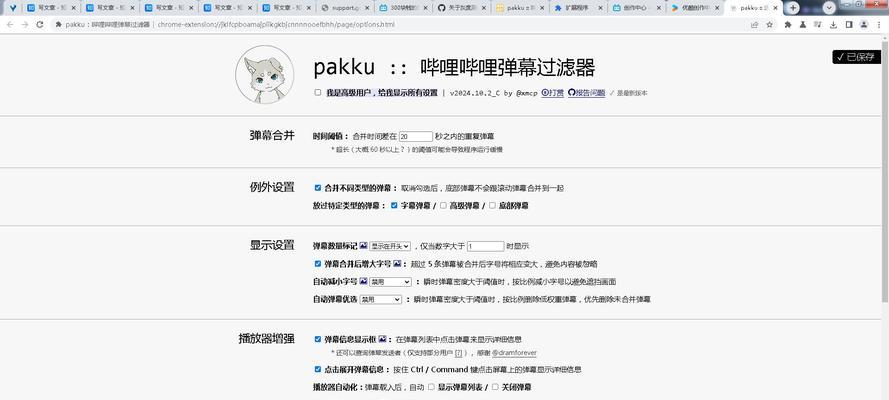Switch to the support tab
Image resolution: width=889 pixels, height=400 pixels.
(x=344, y=8)
